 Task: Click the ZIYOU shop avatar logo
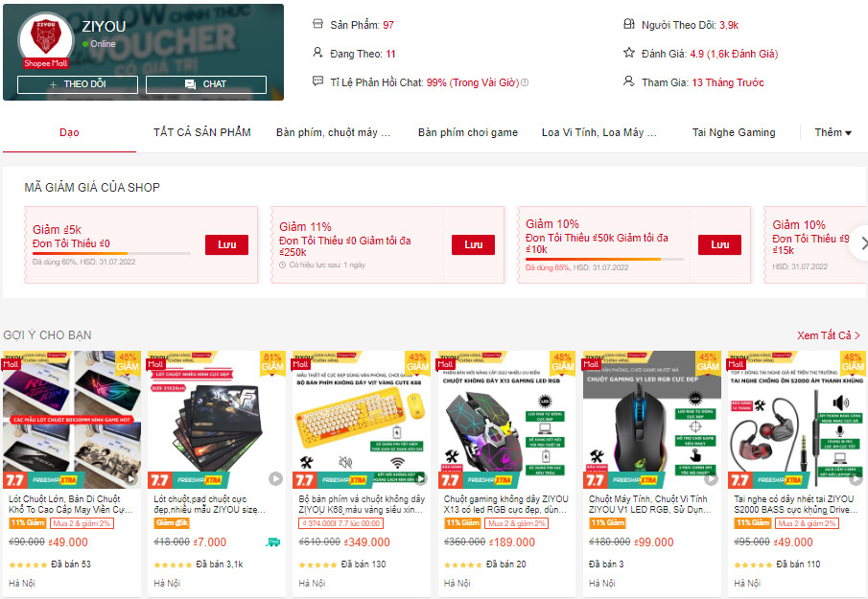tap(46, 37)
